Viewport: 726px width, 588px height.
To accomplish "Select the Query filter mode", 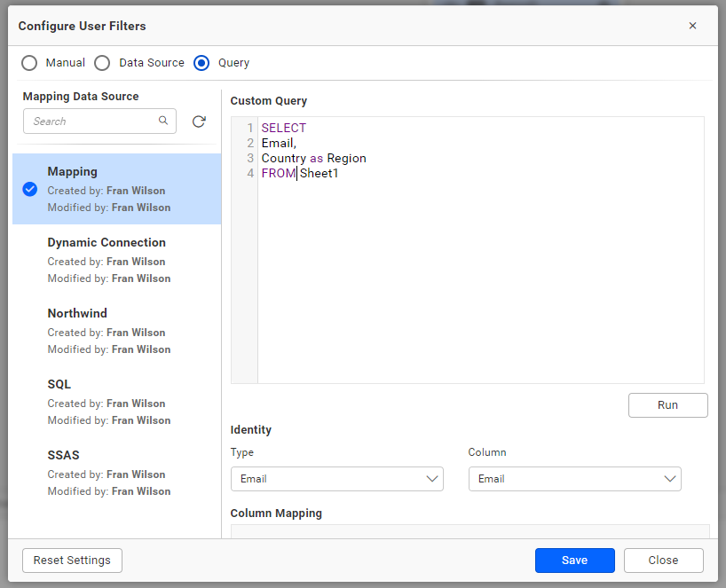I will pos(201,63).
